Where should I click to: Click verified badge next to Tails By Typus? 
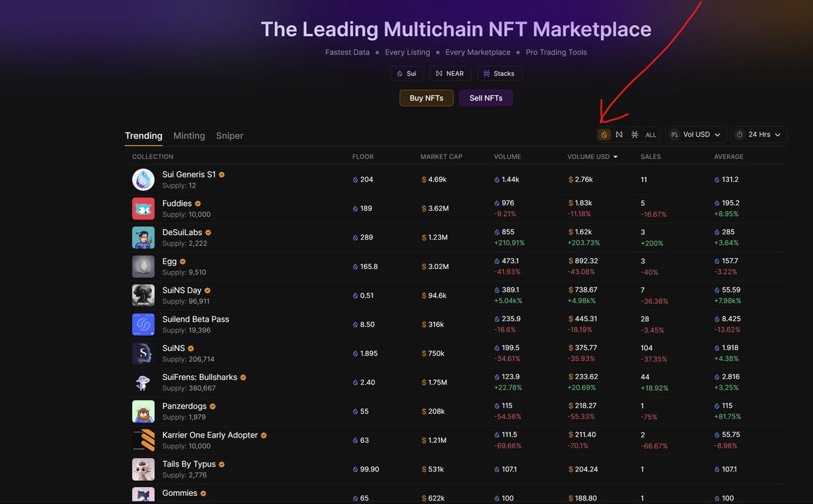click(222, 465)
